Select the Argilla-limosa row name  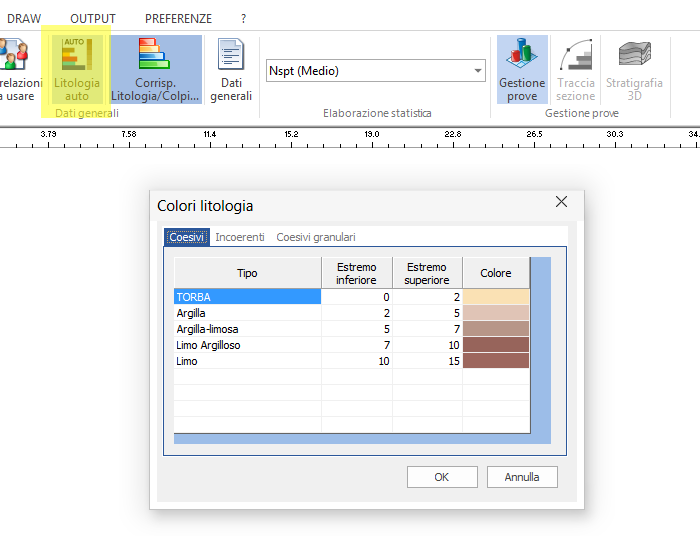(247, 329)
